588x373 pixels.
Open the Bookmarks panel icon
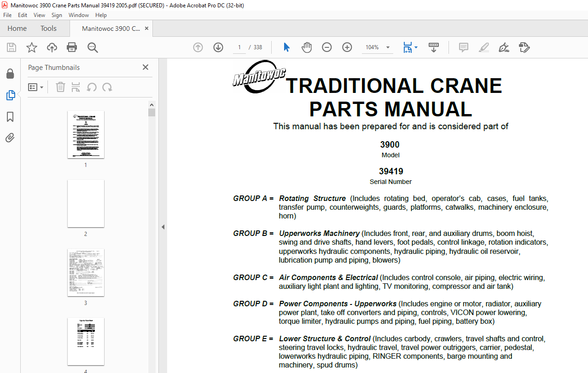click(x=10, y=117)
